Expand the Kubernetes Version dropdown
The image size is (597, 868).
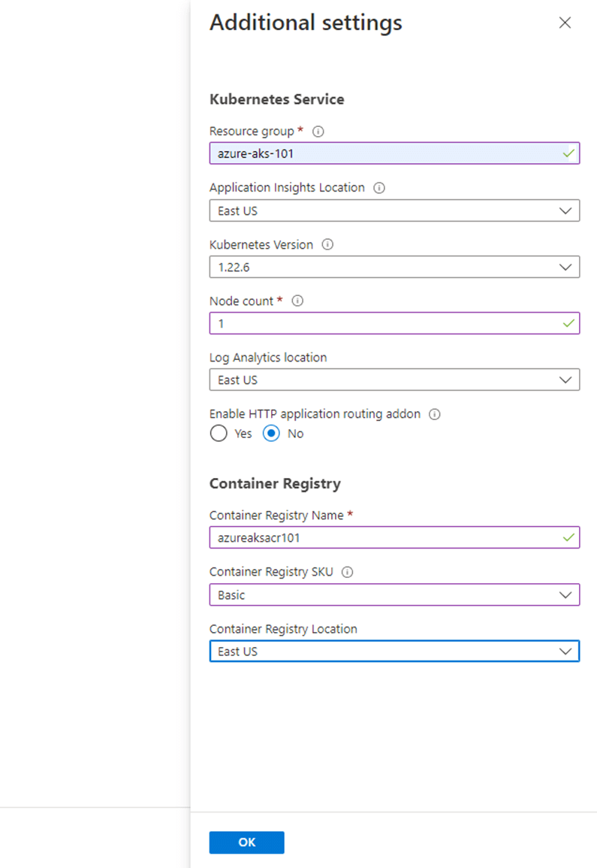point(394,267)
